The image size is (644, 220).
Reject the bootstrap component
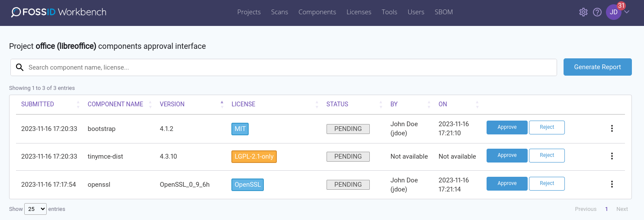click(x=547, y=128)
